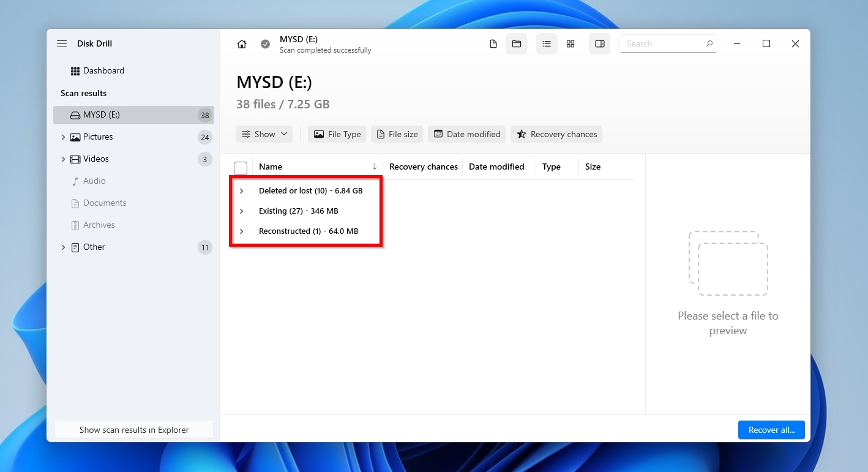Filter results by Date modified

click(x=466, y=134)
